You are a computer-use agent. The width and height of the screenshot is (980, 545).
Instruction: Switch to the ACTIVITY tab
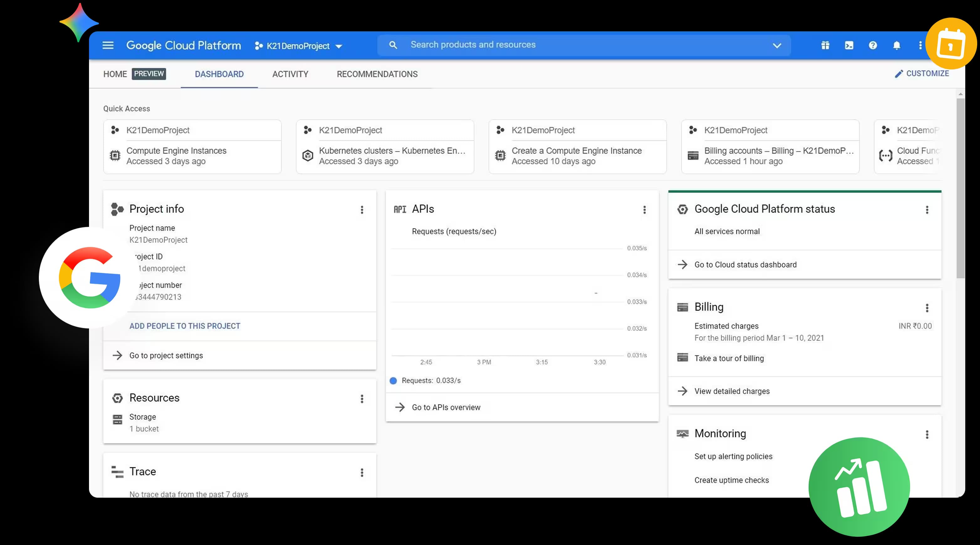pyautogui.click(x=290, y=74)
